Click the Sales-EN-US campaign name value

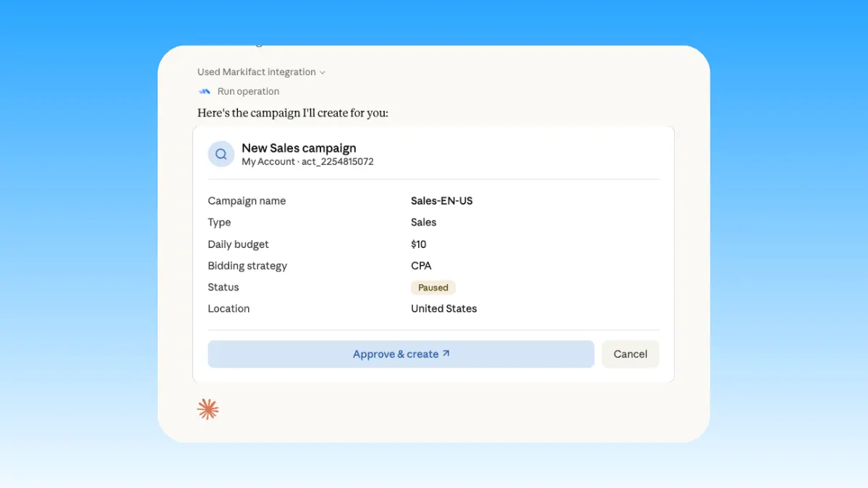[x=441, y=200]
